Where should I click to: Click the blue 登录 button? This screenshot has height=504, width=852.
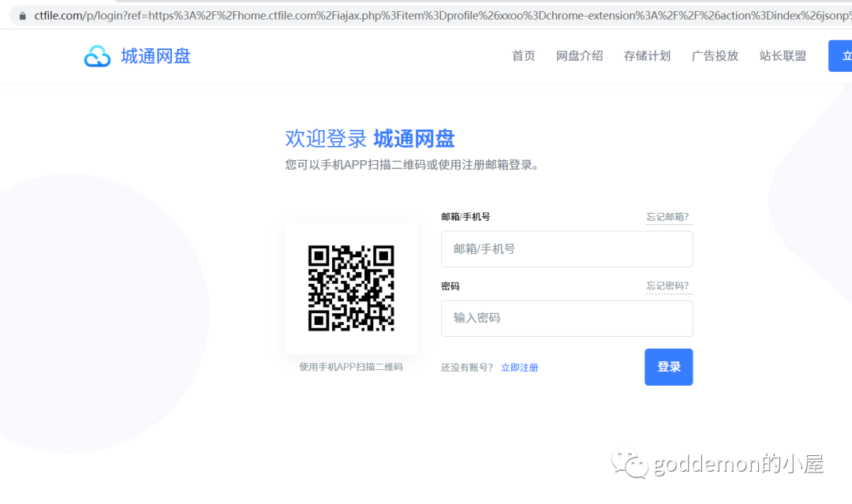[x=668, y=367]
